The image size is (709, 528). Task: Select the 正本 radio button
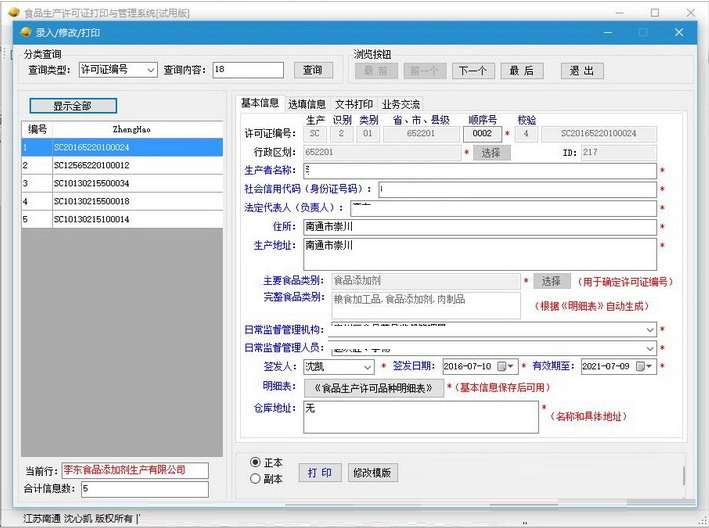click(x=256, y=462)
